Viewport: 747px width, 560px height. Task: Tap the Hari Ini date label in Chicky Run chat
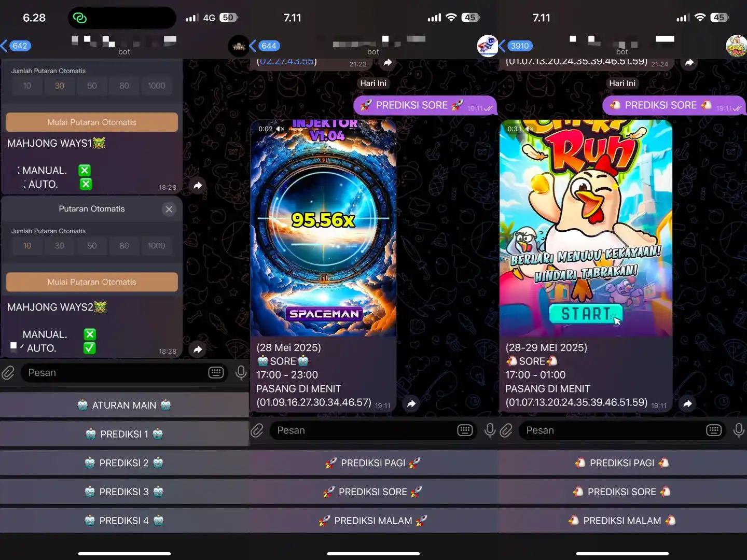pyautogui.click(x=622, y=83)
